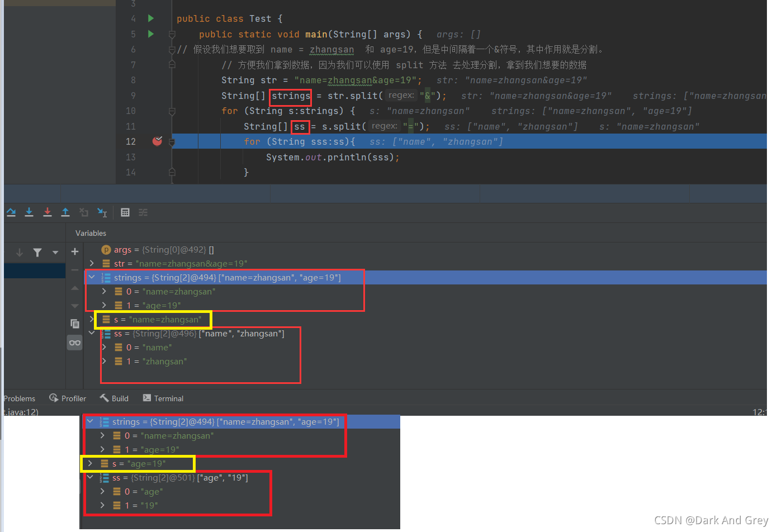Click the main method name on line 5

coord(316,35)
